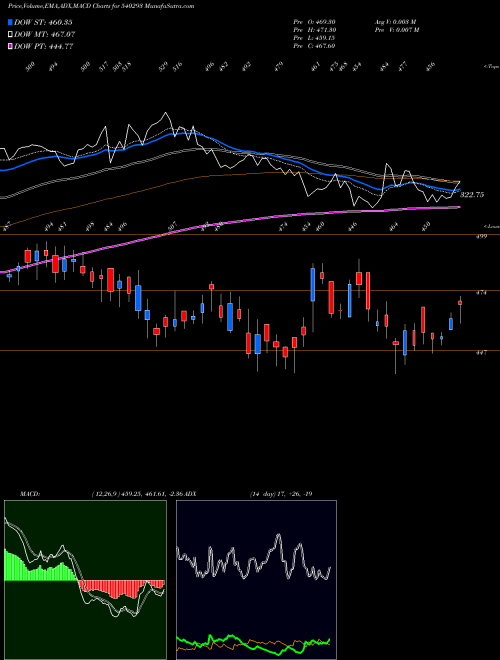The height and width of the screenshot is (660, 500).
Task: Click the magenta DOW PT legend swatch
Action: (11, 46)
